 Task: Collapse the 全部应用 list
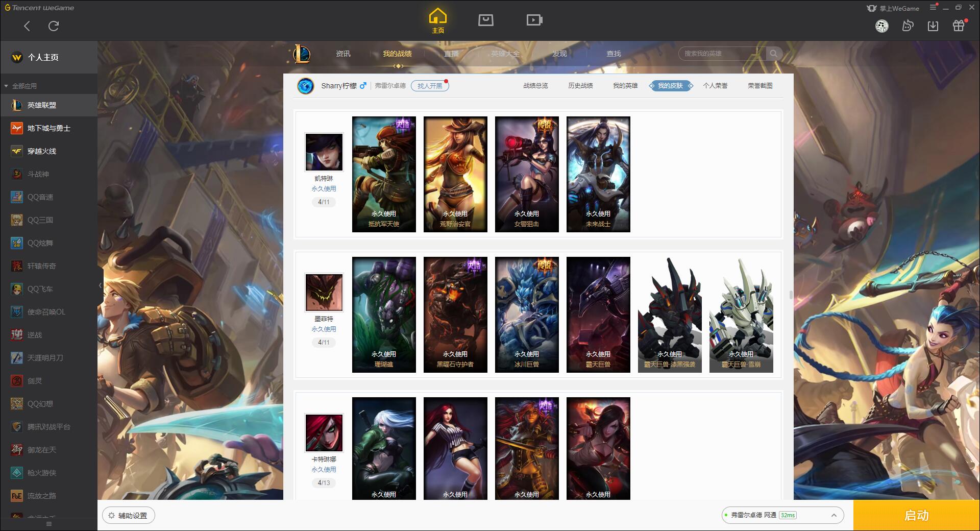[x=6, y=86]
